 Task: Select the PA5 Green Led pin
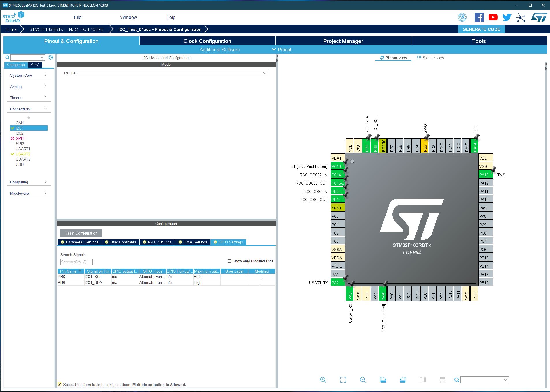pyautogui.click(x=383, y=294)
